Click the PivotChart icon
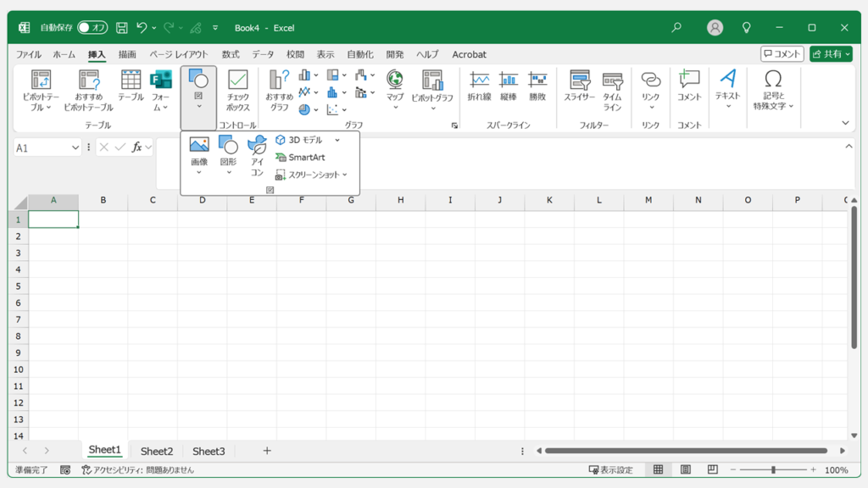Viewport: 868px width, 488px height. click(432, 80)
